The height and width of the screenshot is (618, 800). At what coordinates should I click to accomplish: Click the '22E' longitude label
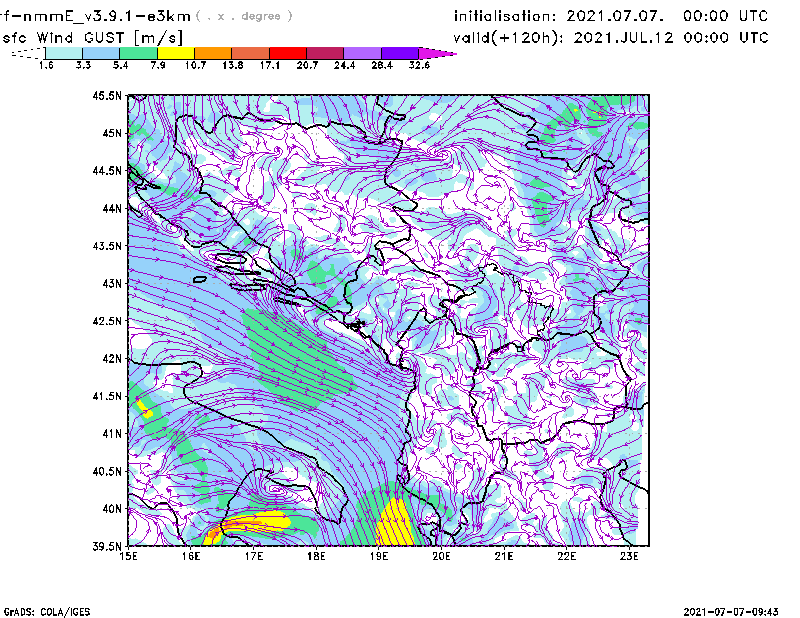click(x=567, y=556)
